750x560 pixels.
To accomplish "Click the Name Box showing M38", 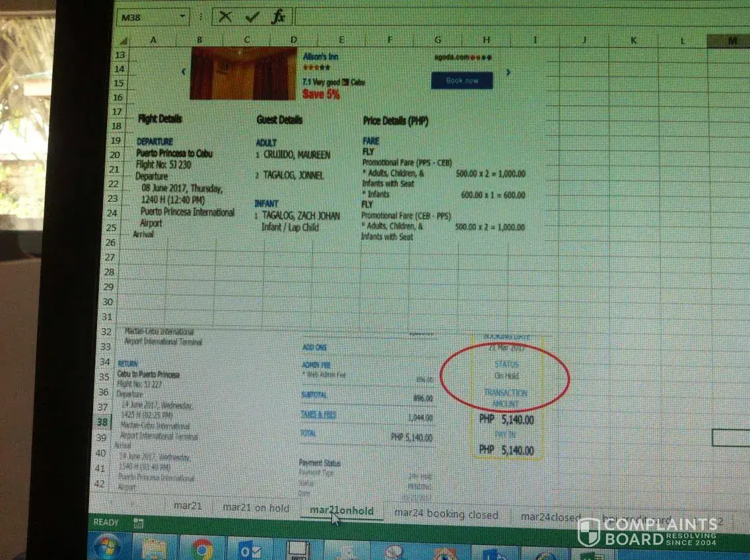I will click(147, 17).
